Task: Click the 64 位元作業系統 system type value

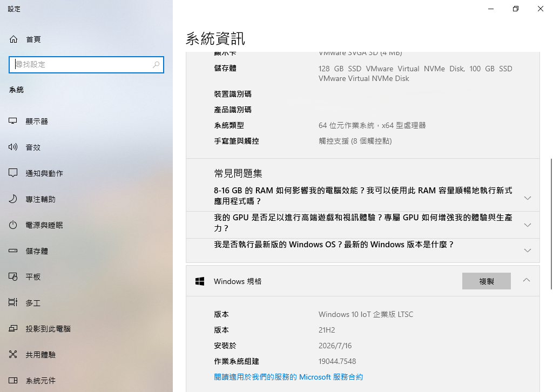Action: coord(372,125)
